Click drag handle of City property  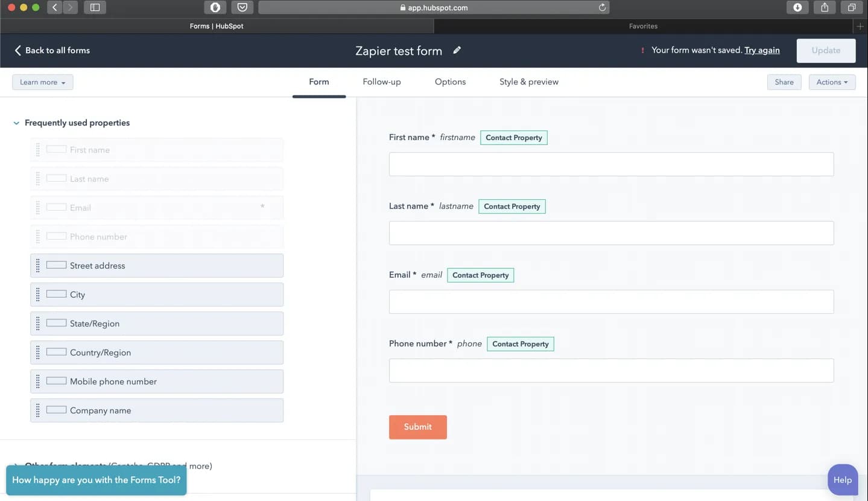point(38,295)
